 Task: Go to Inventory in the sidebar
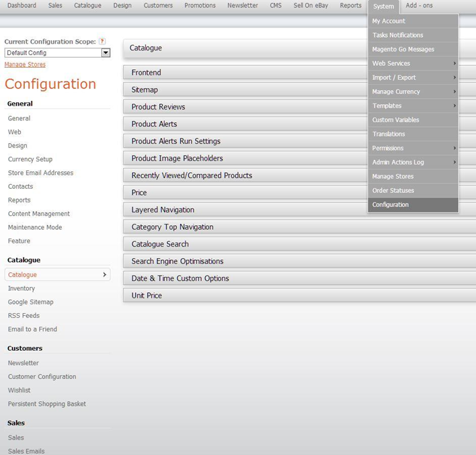22,288
